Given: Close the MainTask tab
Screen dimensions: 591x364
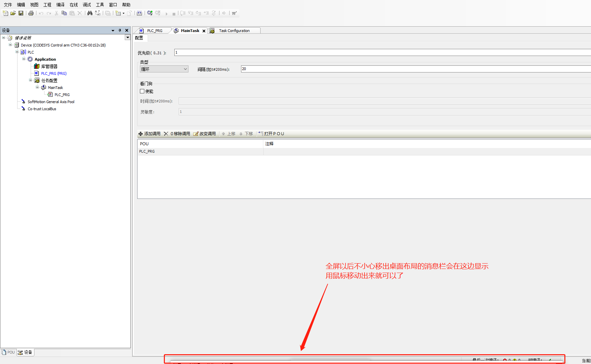Looking at the screenshot, I should pyautogui.click(x=204, y=31).
